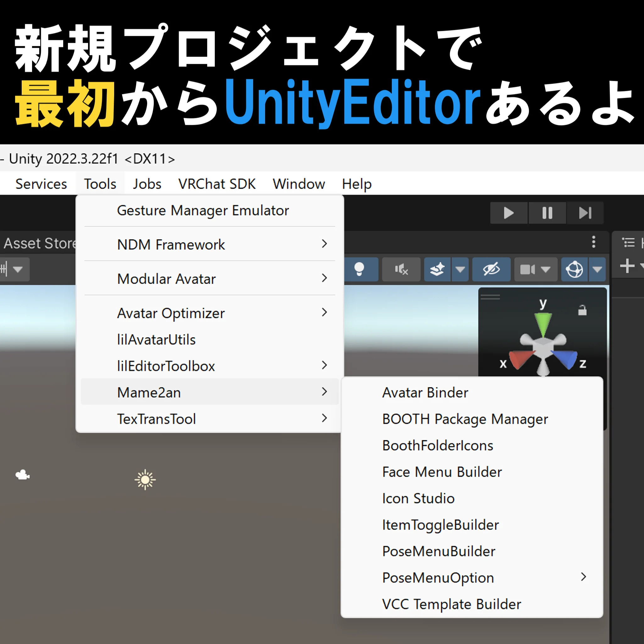Open the effects dropdown arrow in Scene toolbar
The height and width of the screenshot is (644, 644).
(x=460, y=269)
